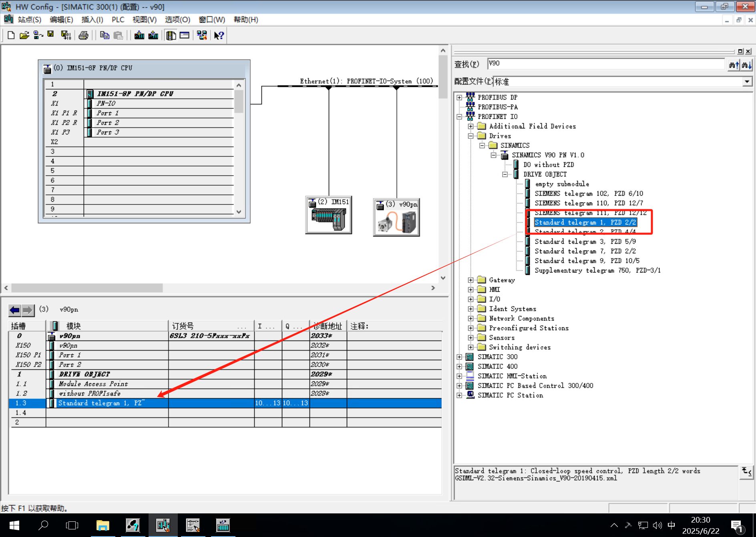Click the context Help arrow icon
756x537 pixels.
[219, 35]
